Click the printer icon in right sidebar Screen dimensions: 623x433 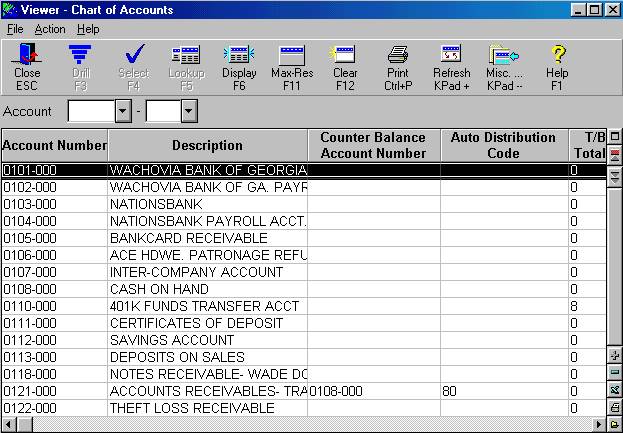click(615, 407)
